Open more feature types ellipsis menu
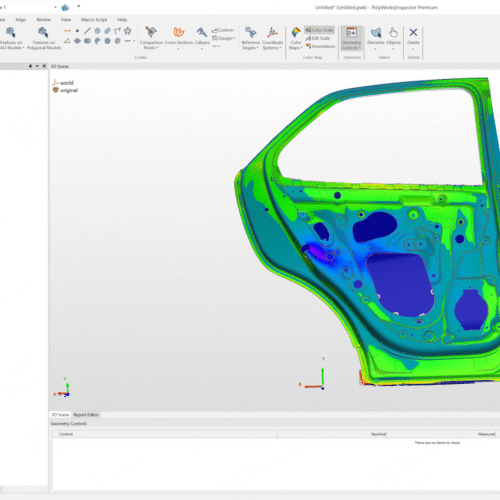Viewport: 500px width, 500px height. click(x=128, y=41)
